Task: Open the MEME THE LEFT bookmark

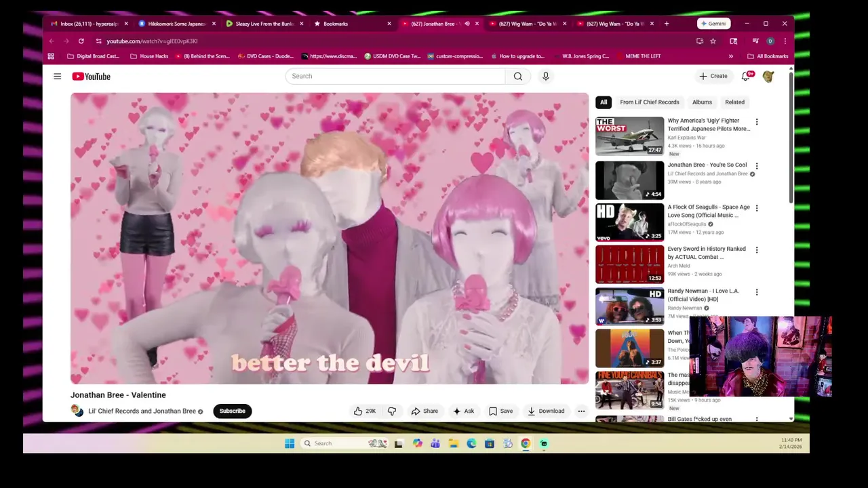Action: pyautogui.click(x=638, y=56)
